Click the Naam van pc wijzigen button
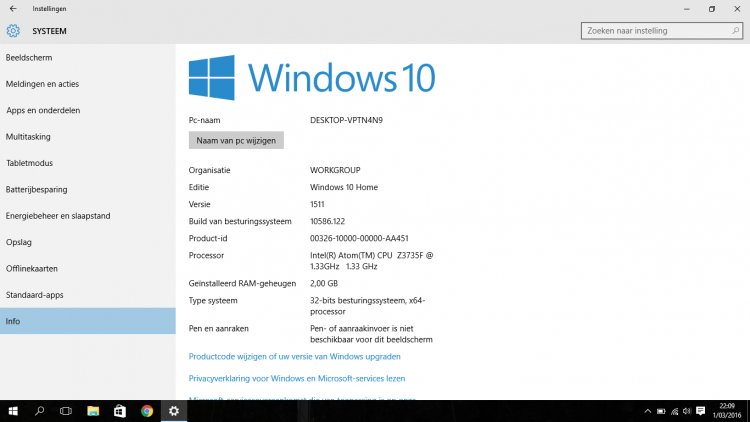This screenshot has height=422, width=750. pos(236,141)
